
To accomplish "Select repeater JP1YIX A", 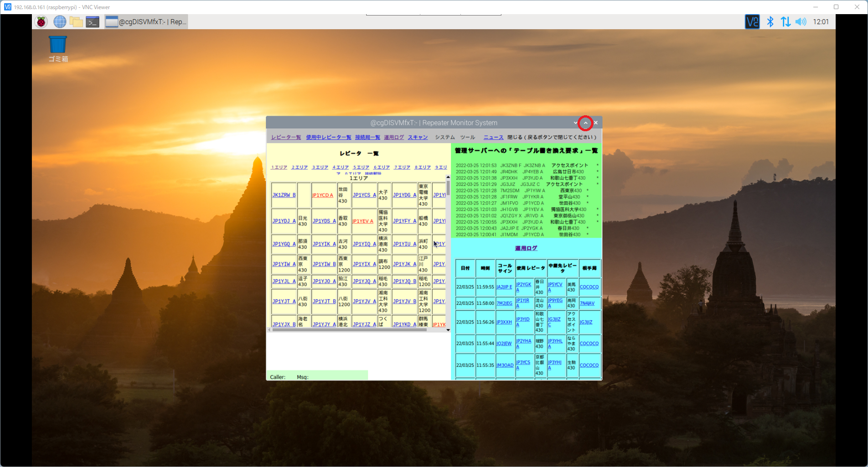I will point(364,265).
